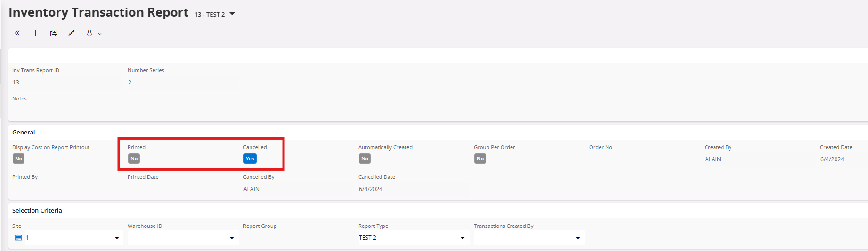Click the double-chevron back icon

(17, 33)
